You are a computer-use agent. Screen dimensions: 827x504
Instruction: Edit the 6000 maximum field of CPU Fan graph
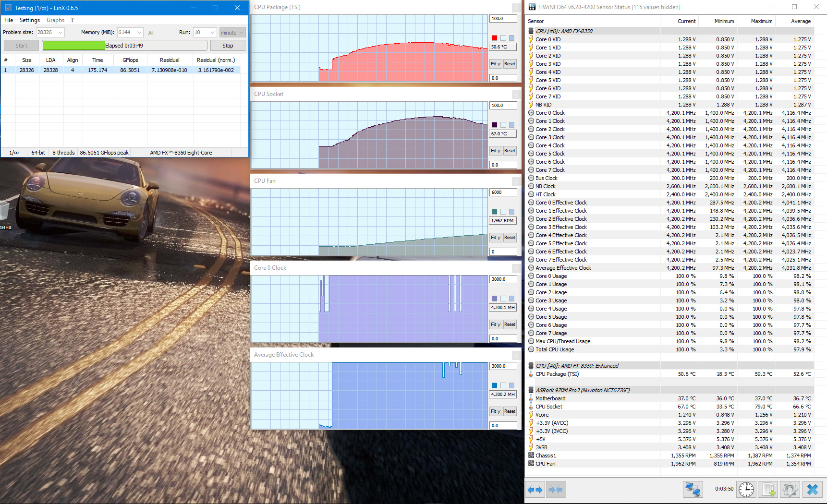503,192
